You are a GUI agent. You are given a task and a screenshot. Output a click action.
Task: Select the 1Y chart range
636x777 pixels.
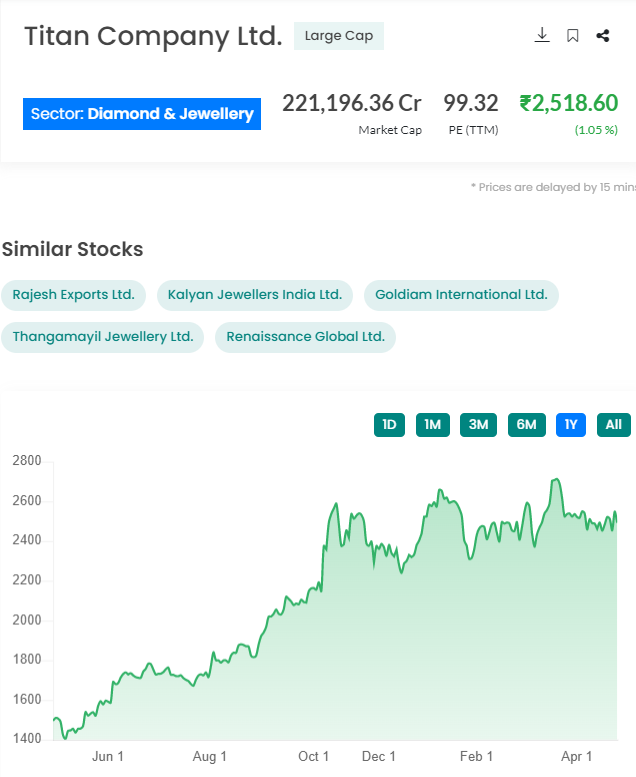click(571, 425)
